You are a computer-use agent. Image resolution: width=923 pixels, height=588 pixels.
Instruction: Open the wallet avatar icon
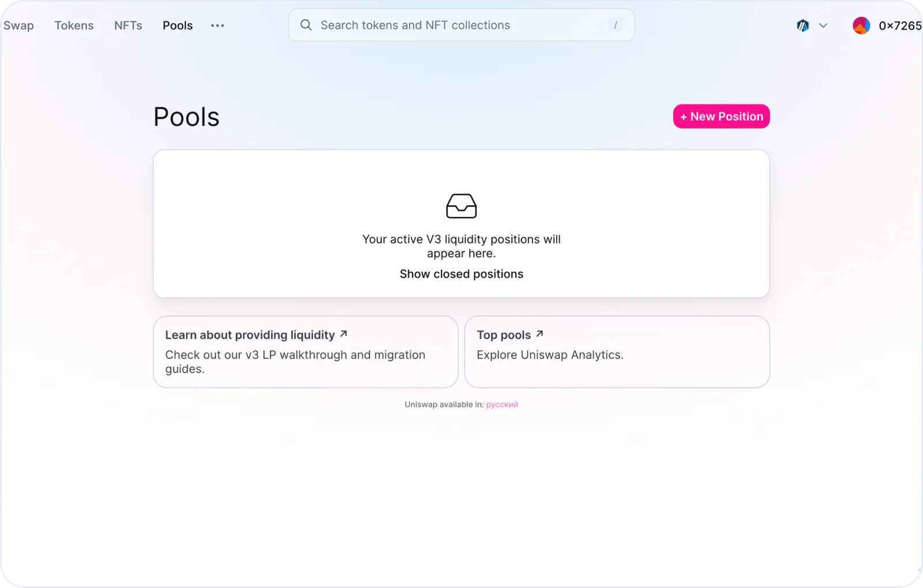pos(861,25)
